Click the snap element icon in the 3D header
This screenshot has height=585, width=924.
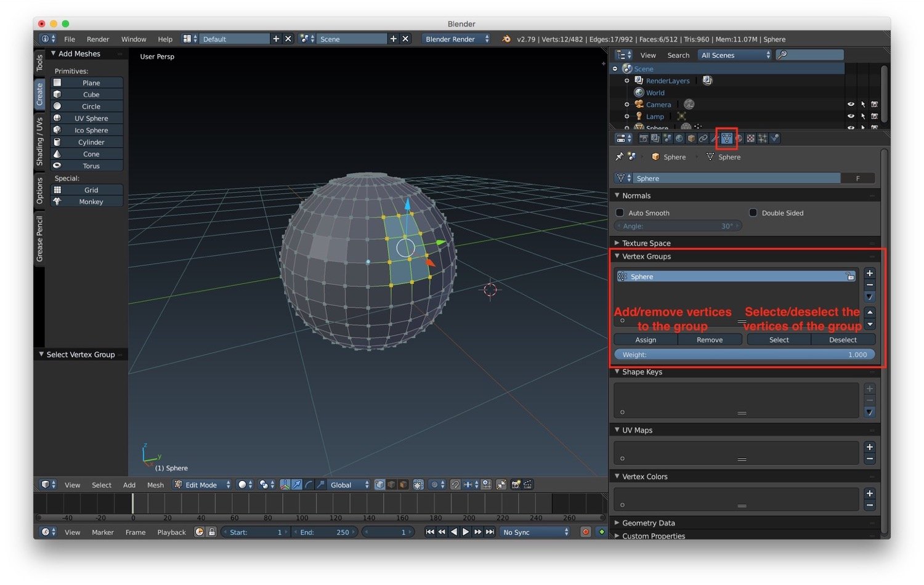click(470, 485)
